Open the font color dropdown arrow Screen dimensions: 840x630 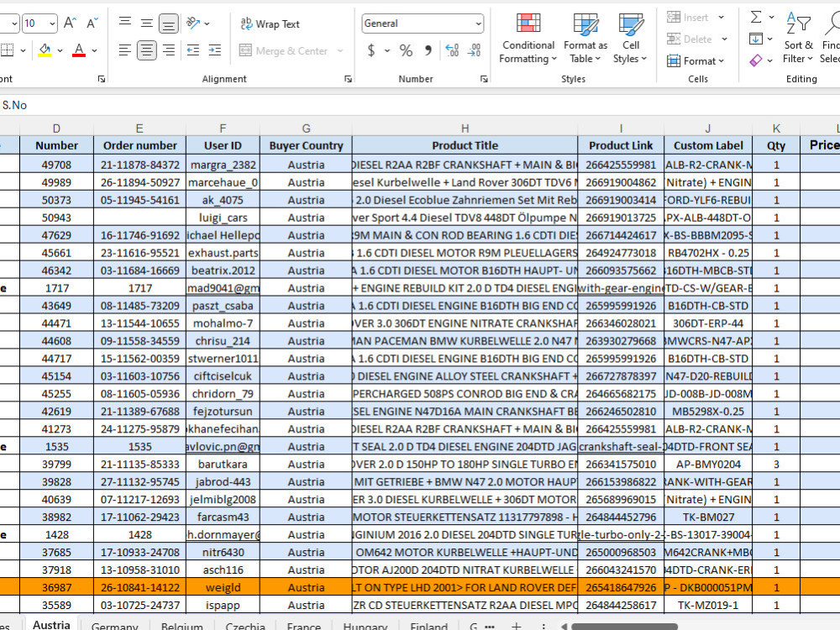(94, 51)
